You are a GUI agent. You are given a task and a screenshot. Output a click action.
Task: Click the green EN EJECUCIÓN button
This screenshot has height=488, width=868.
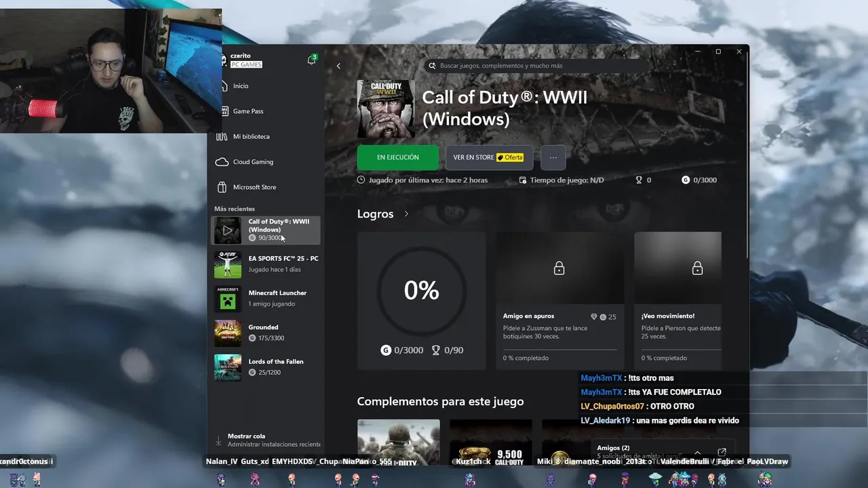pos(398,157)
